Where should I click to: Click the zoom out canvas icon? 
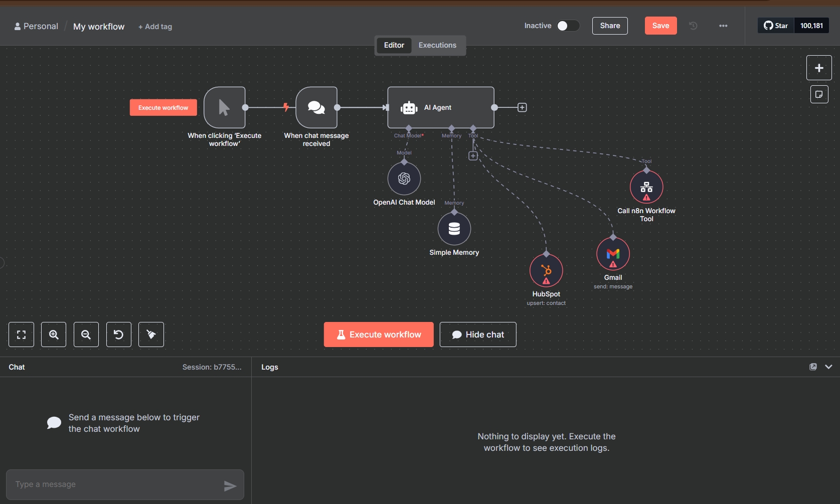[x=86, y=334]
